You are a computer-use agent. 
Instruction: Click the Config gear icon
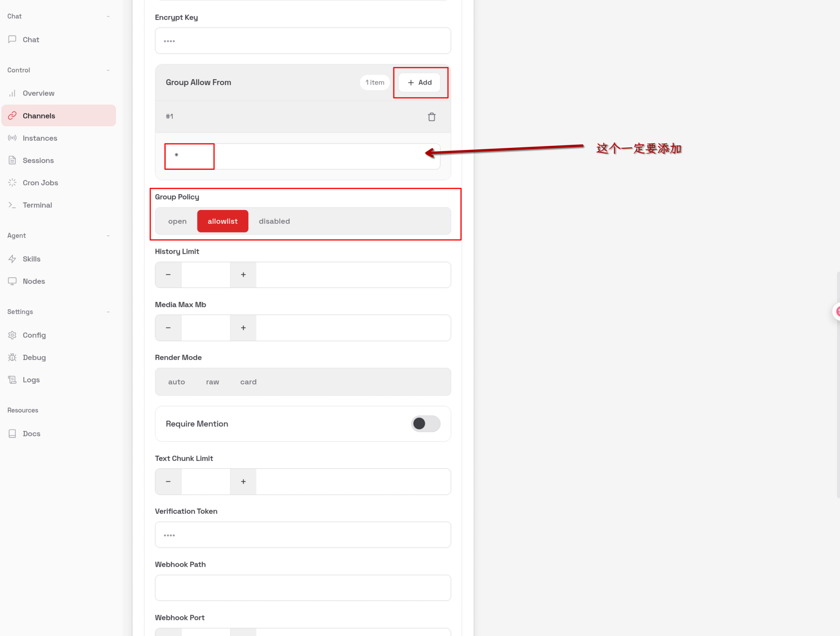tap(12, 335)
